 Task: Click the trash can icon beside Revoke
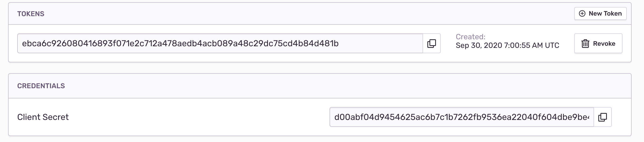point(585,44)
